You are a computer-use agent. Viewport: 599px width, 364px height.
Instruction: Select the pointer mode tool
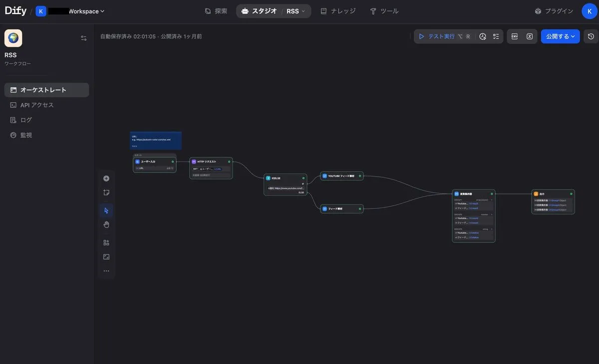[106, 210]
